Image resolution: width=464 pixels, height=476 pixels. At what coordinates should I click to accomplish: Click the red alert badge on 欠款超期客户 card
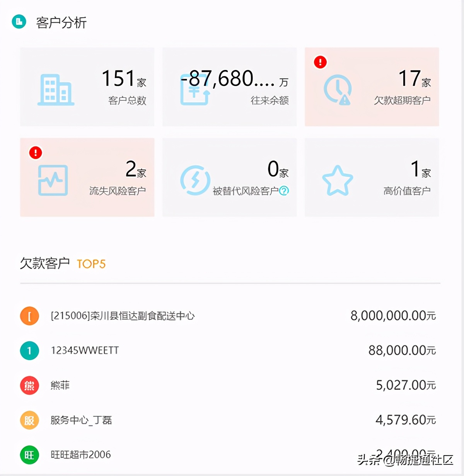(x=320, y=62)
